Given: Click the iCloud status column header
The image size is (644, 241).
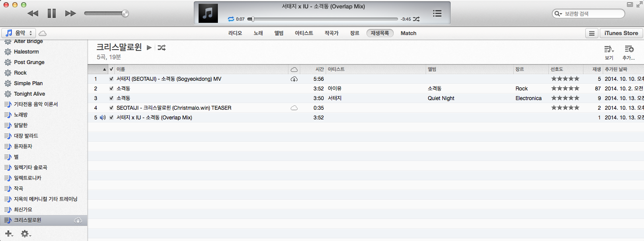Looking at the screenshot, I should 294,69.
